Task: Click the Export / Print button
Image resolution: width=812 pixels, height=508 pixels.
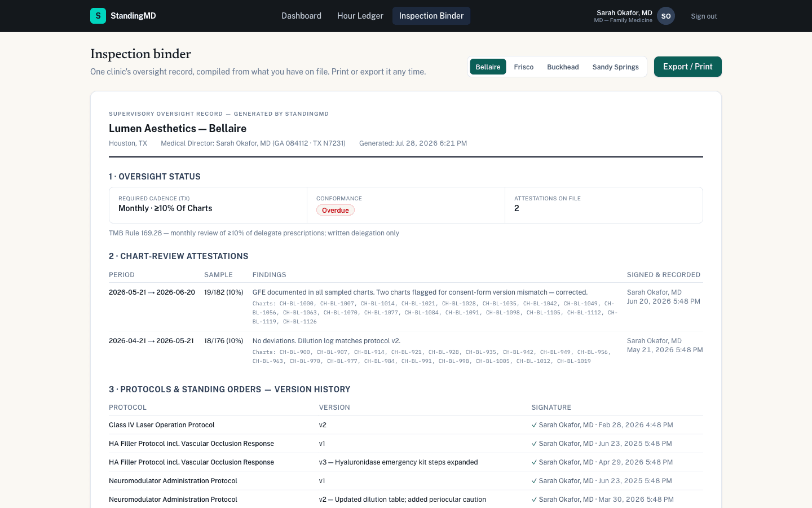Action: pyautogui.click(x=688, y=67)
